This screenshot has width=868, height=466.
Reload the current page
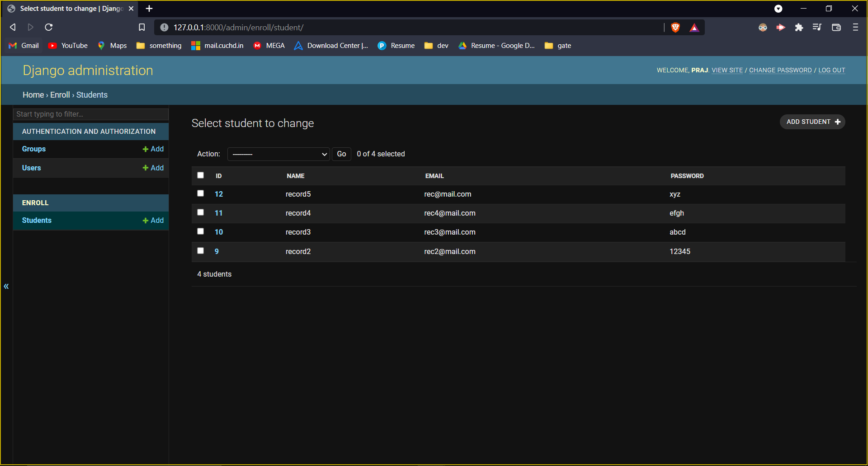[49, 27]
